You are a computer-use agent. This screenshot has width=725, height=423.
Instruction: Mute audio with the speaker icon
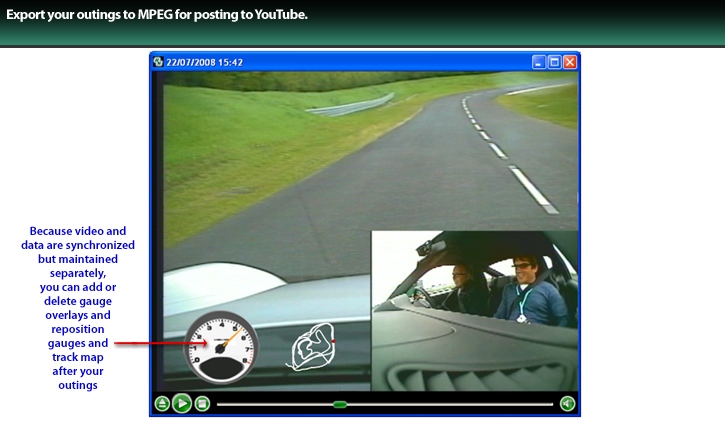567,404
